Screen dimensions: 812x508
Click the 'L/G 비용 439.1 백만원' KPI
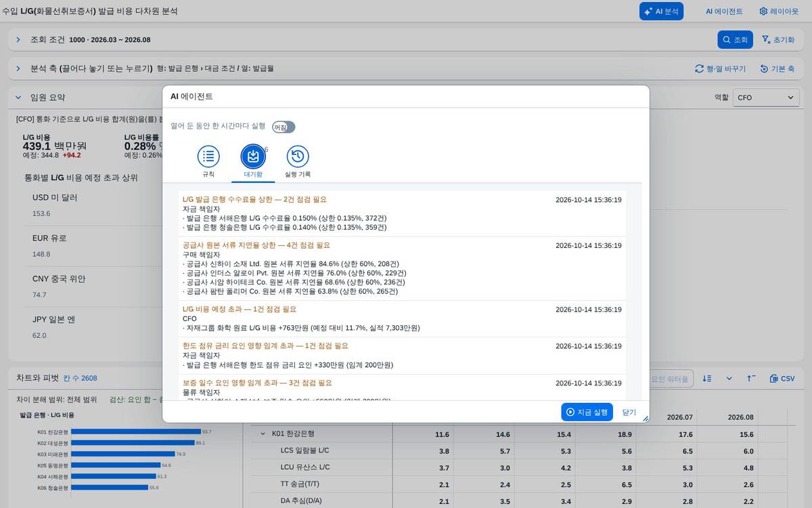[x=55, y=146]
